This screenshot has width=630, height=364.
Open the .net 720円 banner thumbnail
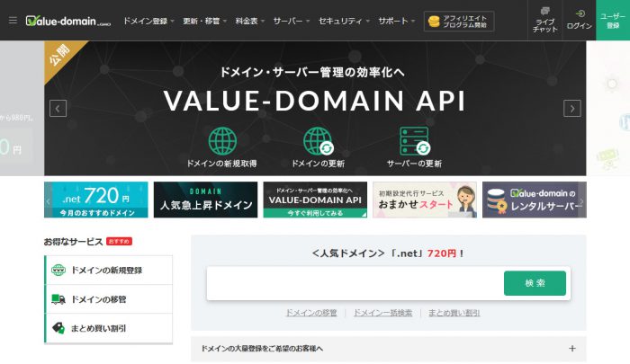[x=96, y=200]
